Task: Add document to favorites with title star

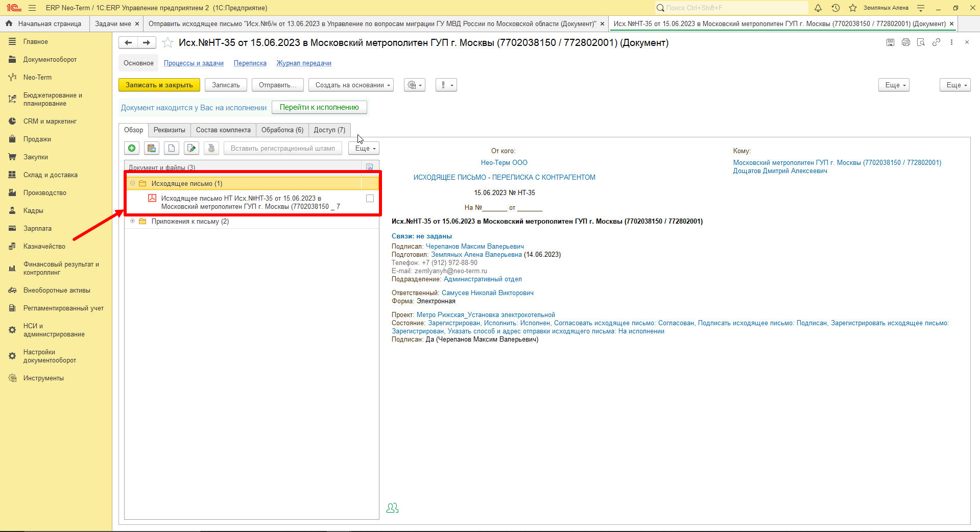Action: pyautogui.click(x=168, y=43)
